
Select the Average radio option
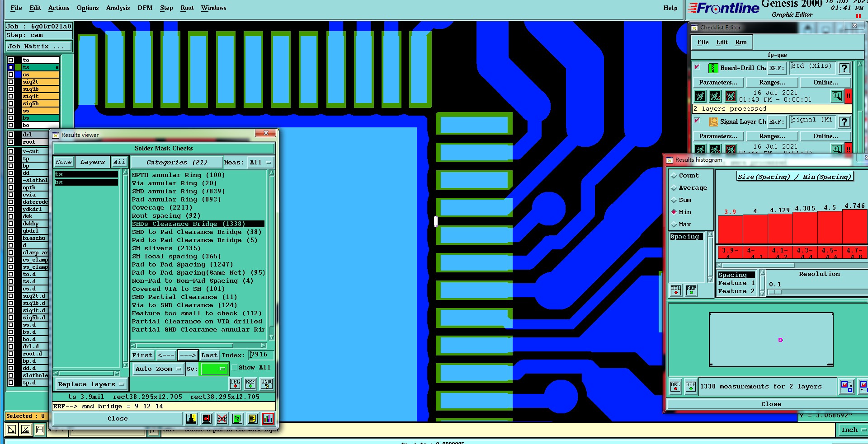tap(674, 188)
